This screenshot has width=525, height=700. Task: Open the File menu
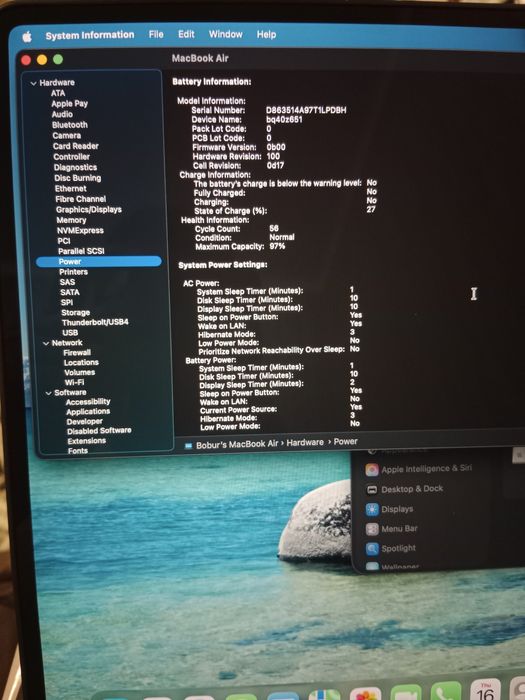click(x=156, y=34)
